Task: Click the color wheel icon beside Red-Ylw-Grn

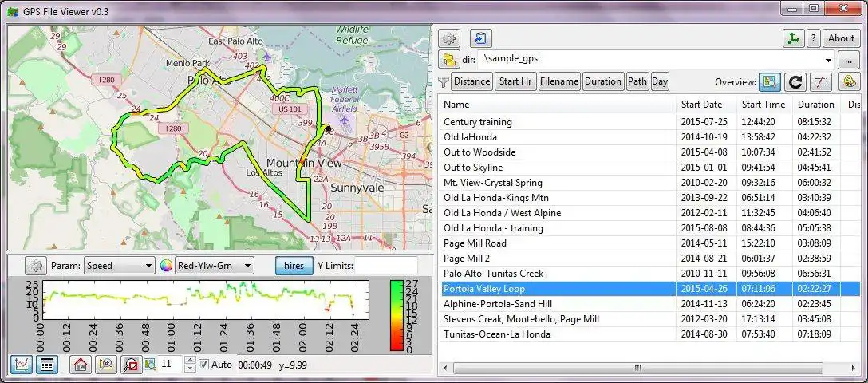Action: tap(166, 266)
